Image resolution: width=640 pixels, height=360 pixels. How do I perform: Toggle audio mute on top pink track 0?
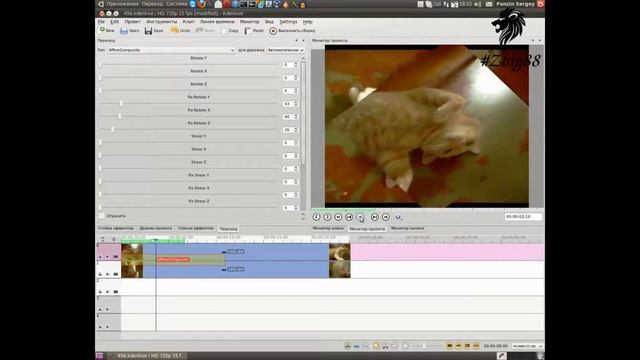[108, 257]
